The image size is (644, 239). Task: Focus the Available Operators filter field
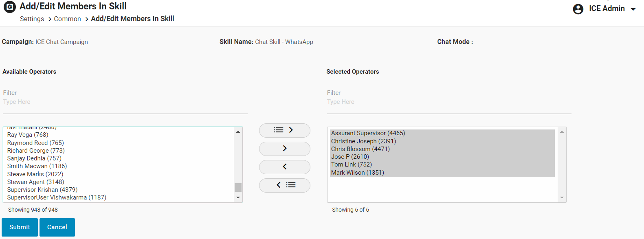point(125,102)
